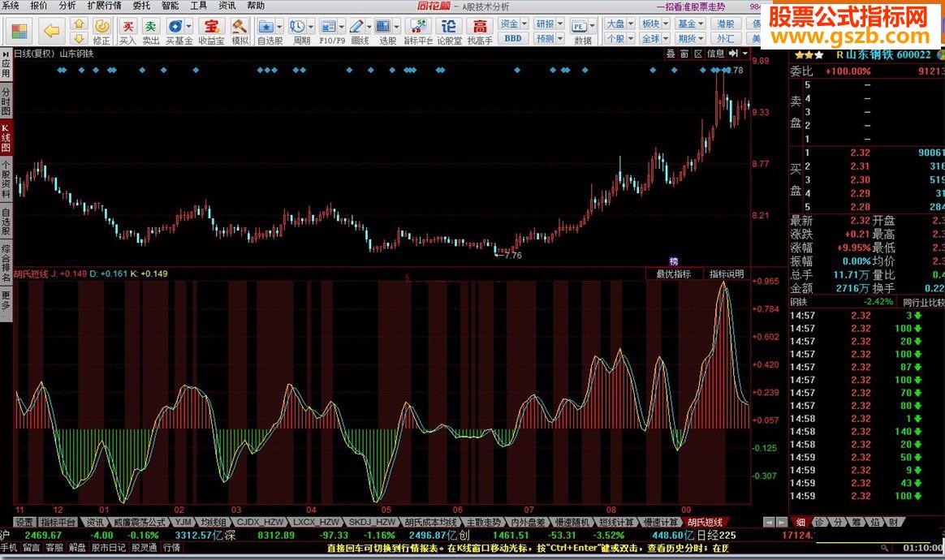This screenshot has height=560, width=945.
Task: Open the 自选股 star folder icon
Action: click(265, 27)
